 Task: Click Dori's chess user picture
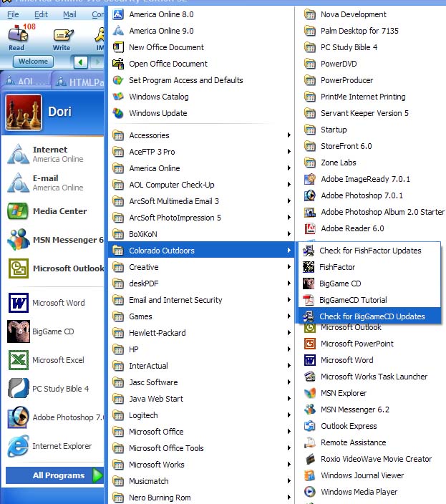point(23,112)
